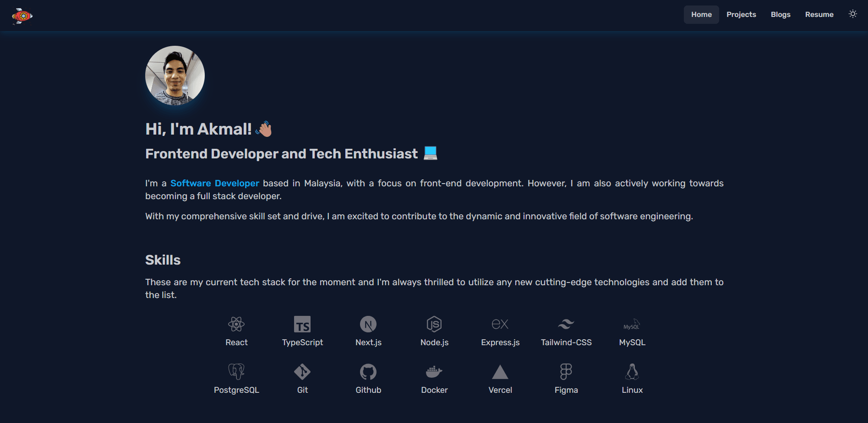Click the React skill icon
868x423 pixels.
point(236,324)
